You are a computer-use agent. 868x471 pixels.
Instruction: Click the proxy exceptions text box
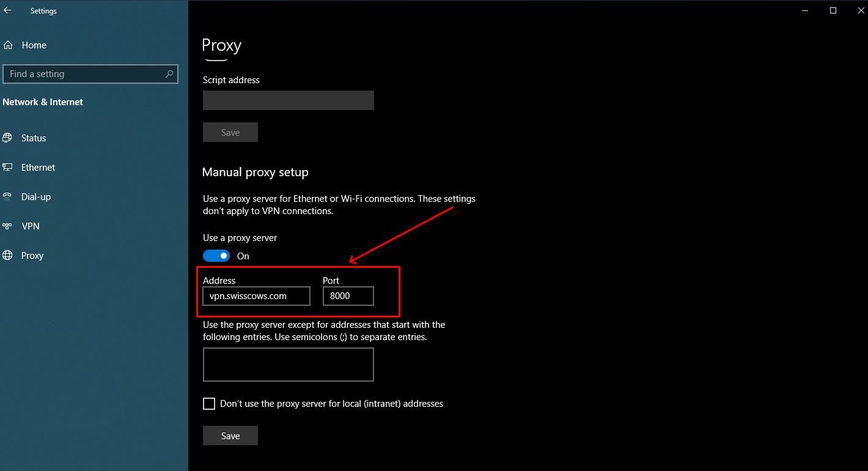pos(289,365)
